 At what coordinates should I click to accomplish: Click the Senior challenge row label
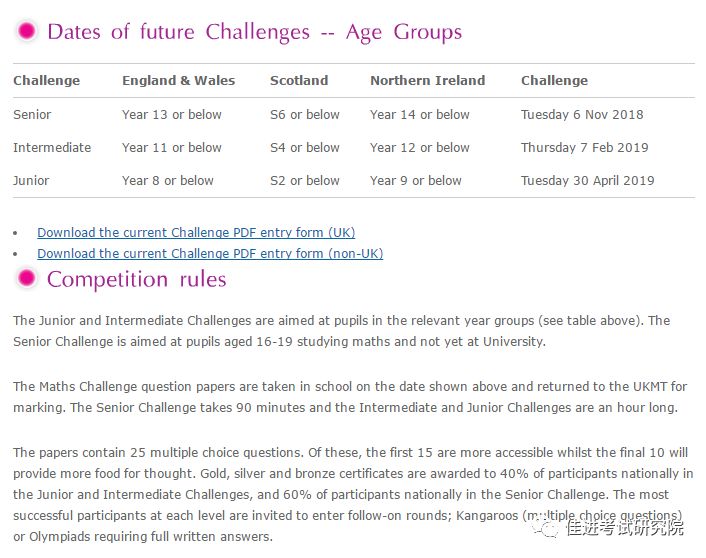[32, 114]
